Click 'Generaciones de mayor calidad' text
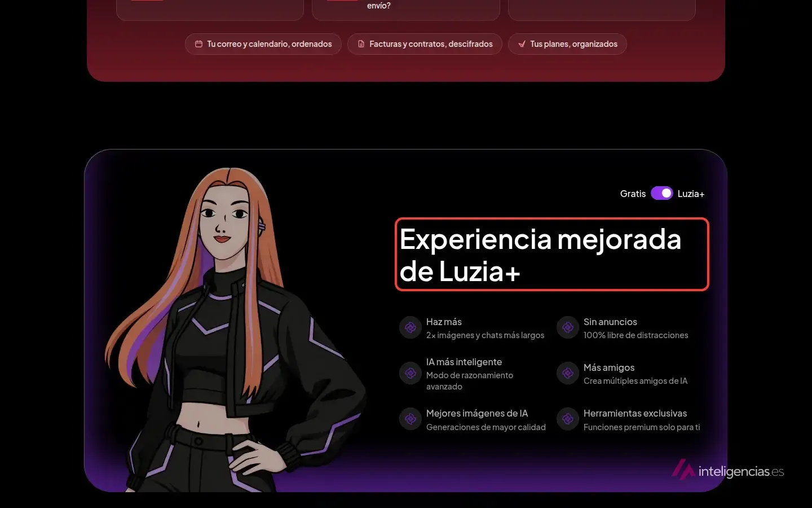The image size is (812, 508). tap(486, 427)
